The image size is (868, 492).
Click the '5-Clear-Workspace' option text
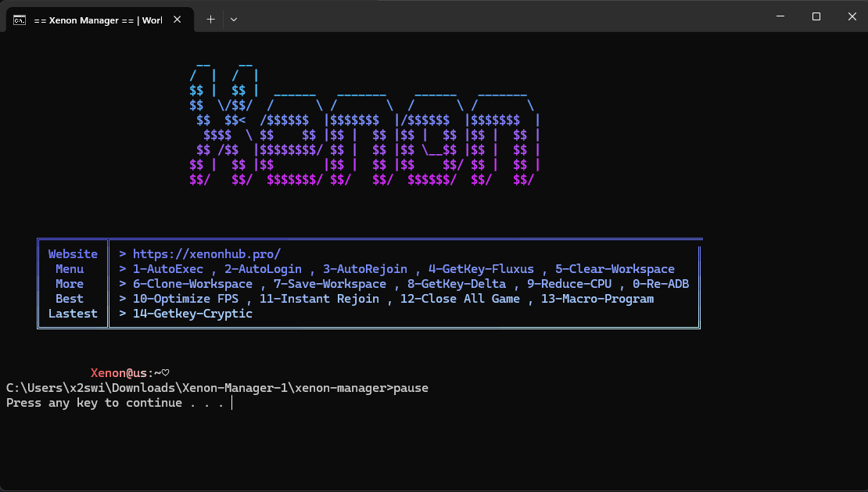pyautogui.click(x=615, y=269)
